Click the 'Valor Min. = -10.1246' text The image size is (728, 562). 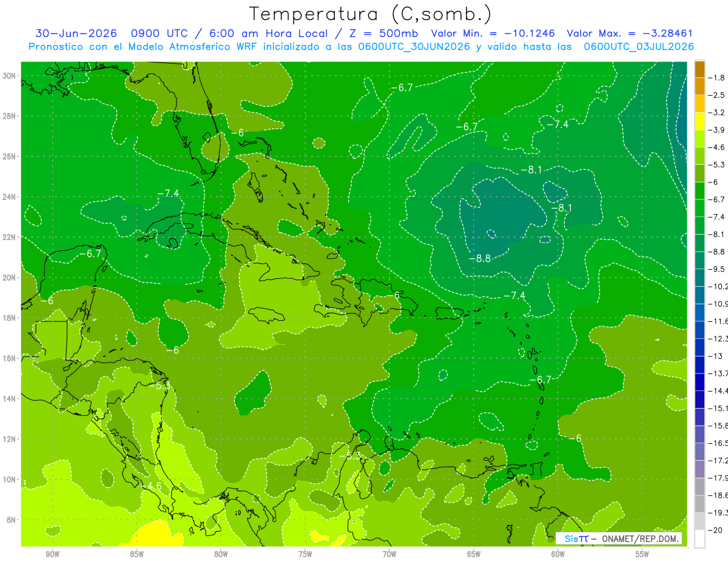point(494,33)
